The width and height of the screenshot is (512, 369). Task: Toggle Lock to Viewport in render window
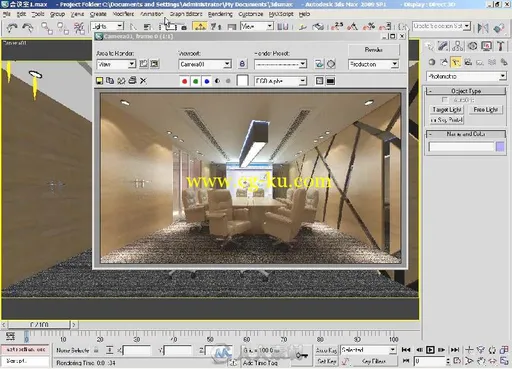242,64
